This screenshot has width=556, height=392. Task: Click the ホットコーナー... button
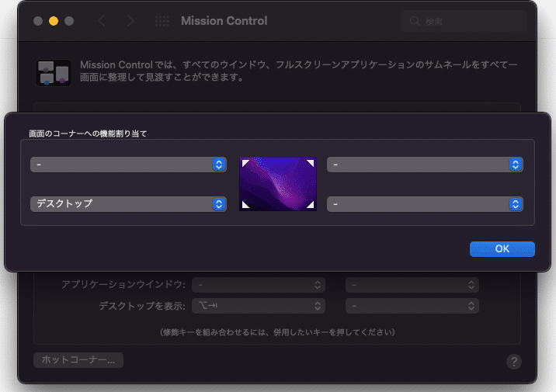click(x=78, y=359)
